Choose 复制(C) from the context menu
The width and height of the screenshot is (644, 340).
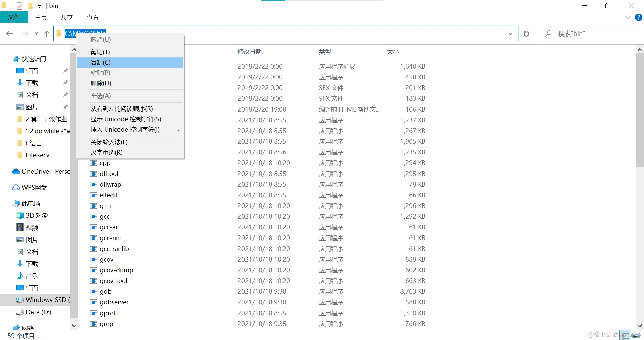[x=130, y=62]
